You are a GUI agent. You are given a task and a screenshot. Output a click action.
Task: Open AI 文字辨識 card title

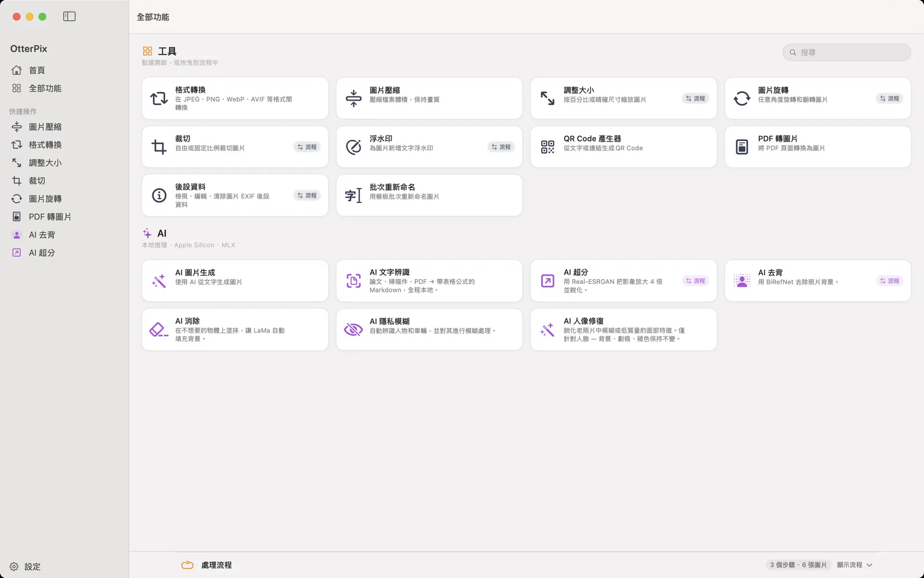[390, 272]
